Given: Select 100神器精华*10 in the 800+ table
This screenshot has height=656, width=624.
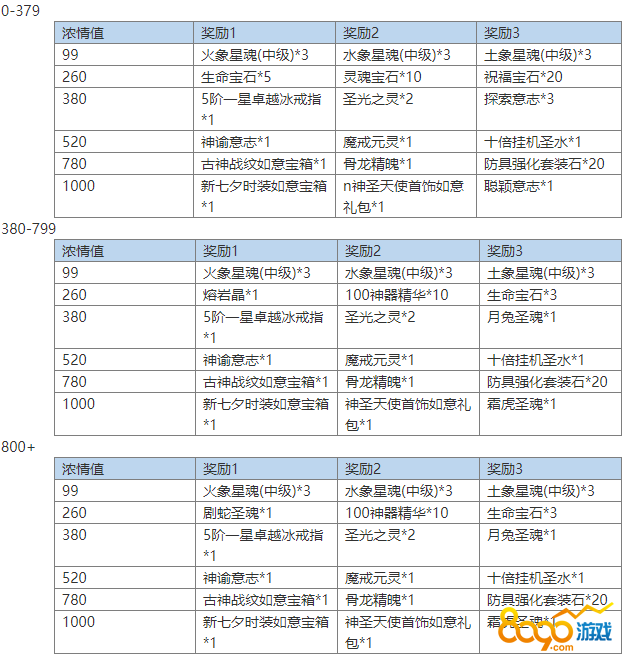Looking at the screenshot, I should coord(396,513).
